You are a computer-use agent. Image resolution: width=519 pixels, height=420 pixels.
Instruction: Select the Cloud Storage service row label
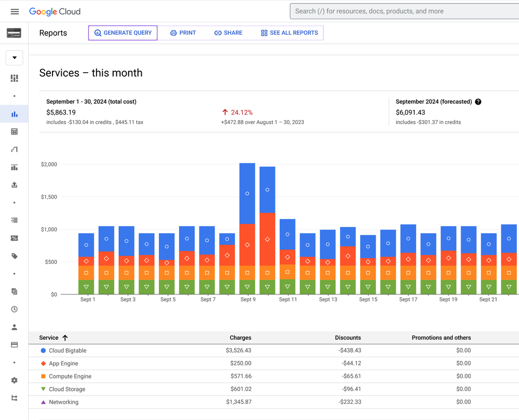point(67,389)
